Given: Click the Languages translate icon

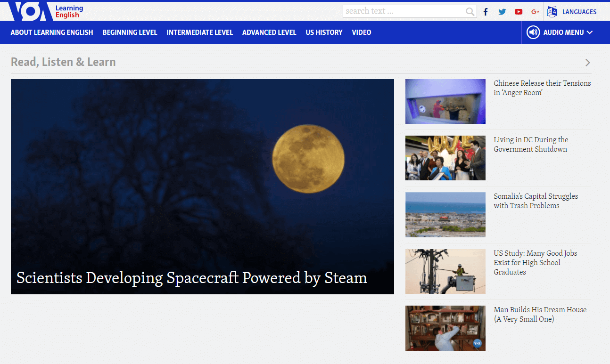Looking at the screenshot, I should point(552,12).
